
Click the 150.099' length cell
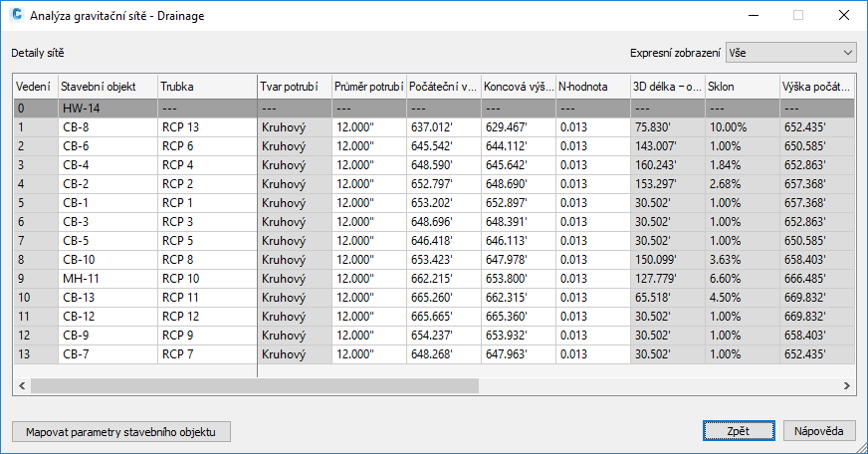click(668, 260)
